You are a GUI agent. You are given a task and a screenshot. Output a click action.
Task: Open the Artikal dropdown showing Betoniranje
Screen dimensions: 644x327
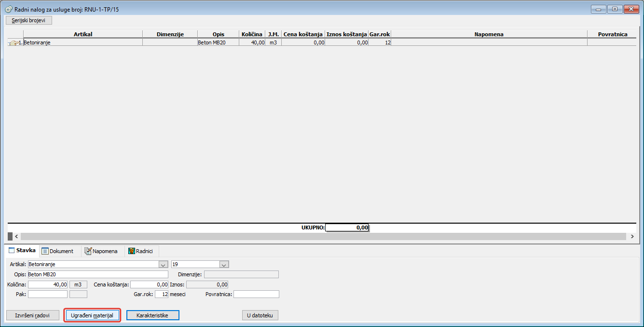tap(163, 264)
